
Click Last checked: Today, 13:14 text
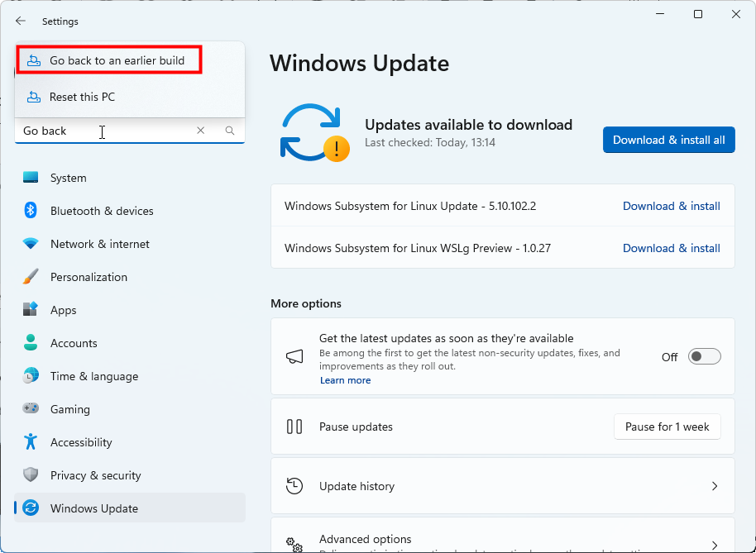point(429,142)
